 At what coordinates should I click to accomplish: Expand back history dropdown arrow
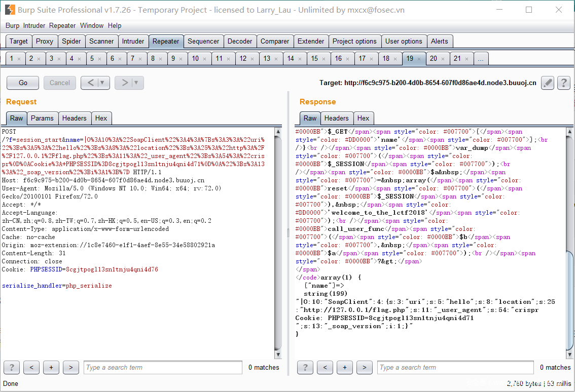point(102,83)
